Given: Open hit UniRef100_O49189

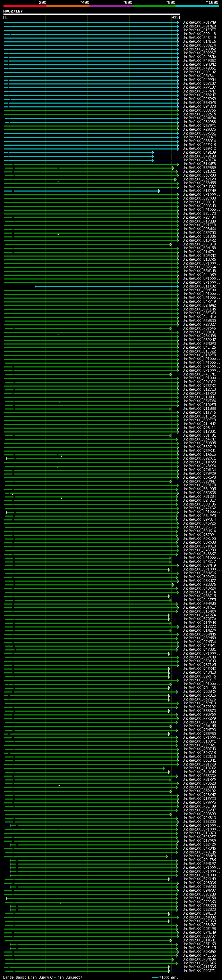Looking at the screenshot, I should pos(199,152).
